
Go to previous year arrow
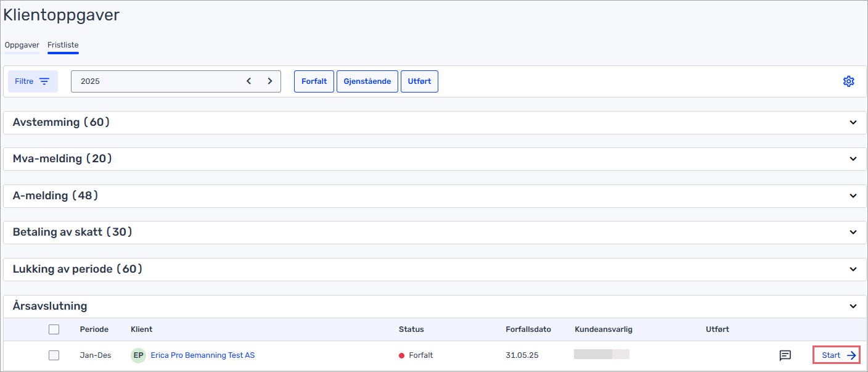tap(248, 81)
